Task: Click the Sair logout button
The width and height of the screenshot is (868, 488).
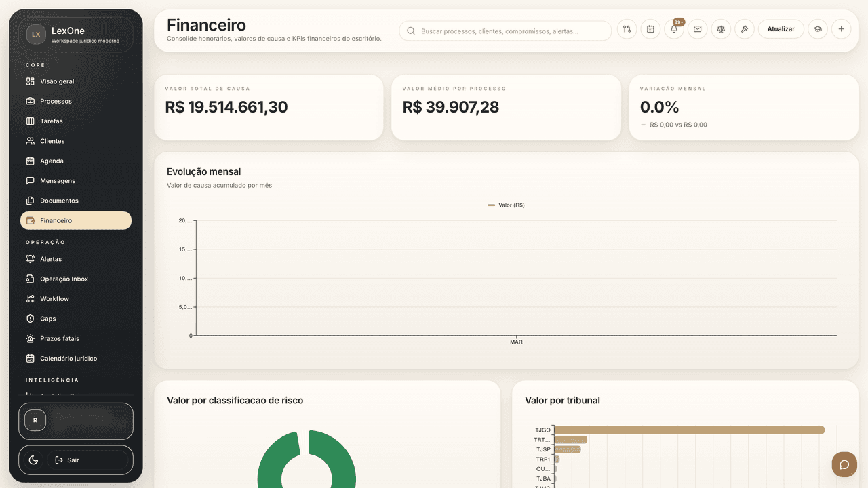Action: (x=87, y=460)
